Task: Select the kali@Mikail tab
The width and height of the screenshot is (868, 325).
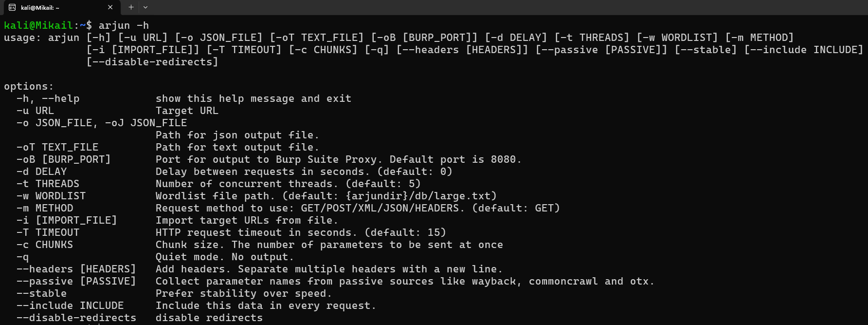Action: pos(54,7)
